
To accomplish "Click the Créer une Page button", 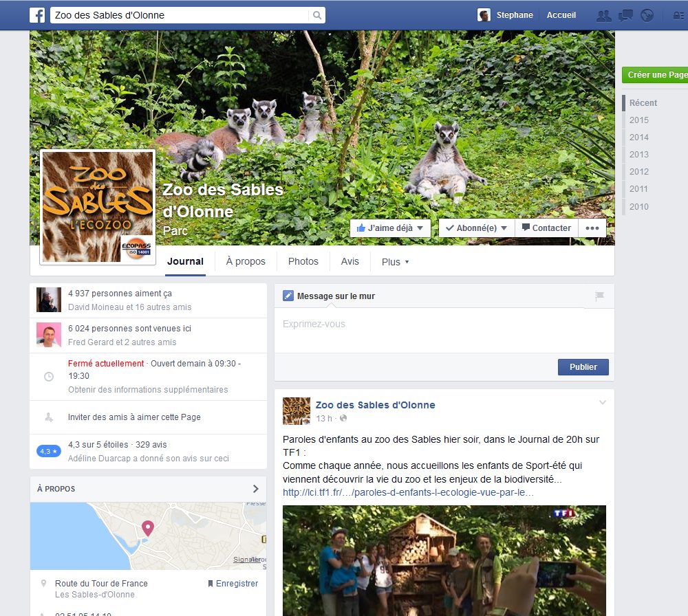I will coord(655,75).
